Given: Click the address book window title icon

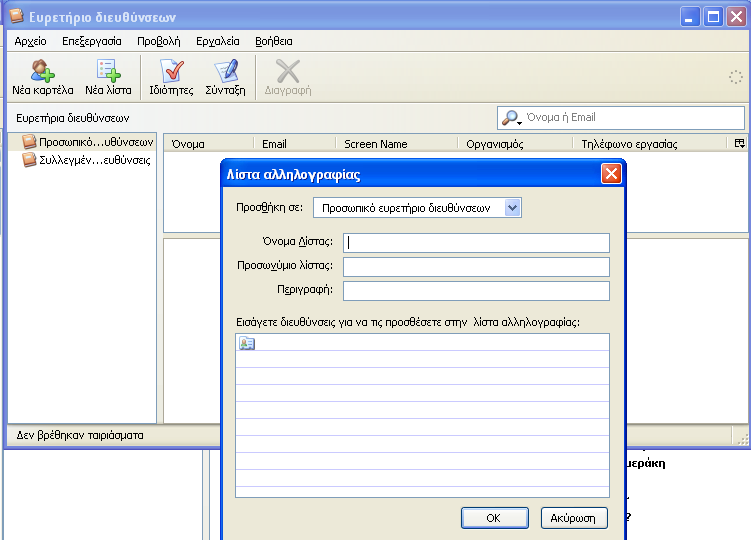Looking at the screenshot, I should point(17,16).
